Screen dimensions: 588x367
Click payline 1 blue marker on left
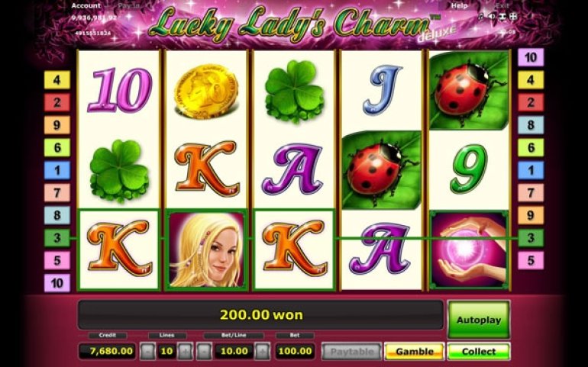(x=57, y=170)
